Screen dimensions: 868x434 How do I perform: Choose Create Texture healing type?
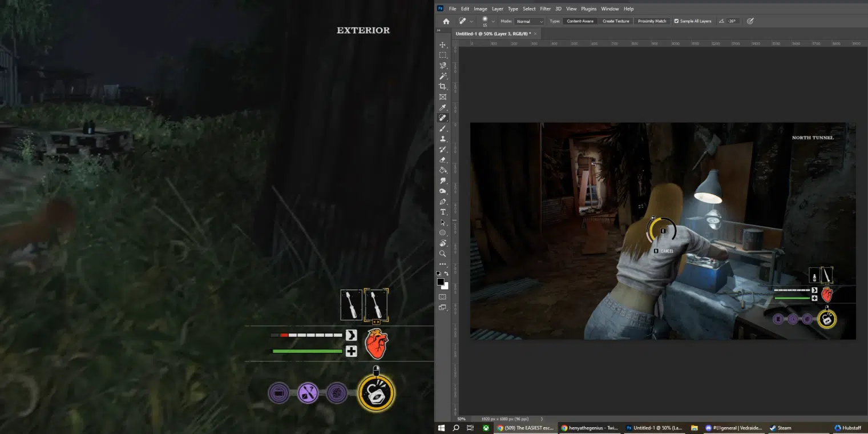click(616, 21)
